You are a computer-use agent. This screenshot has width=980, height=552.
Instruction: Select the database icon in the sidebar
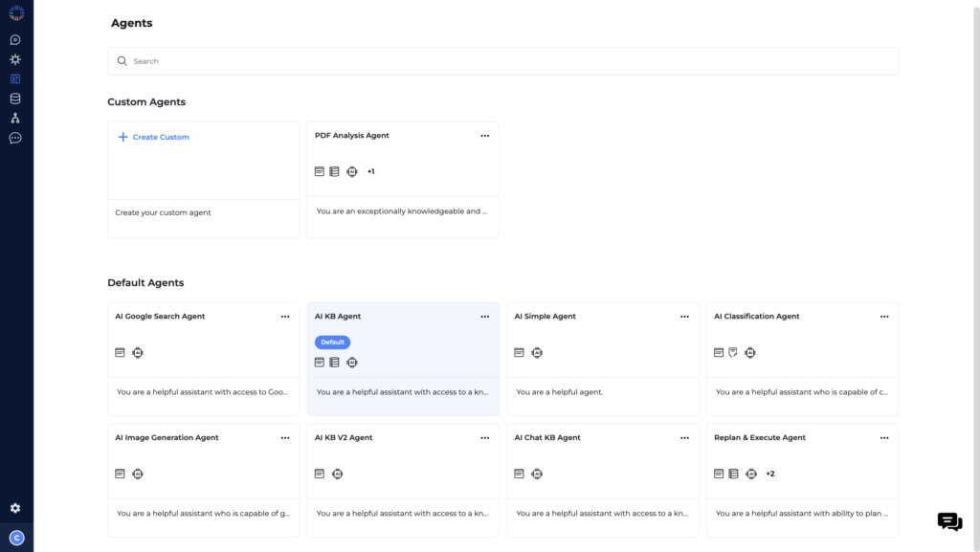(x=14, y=98)
